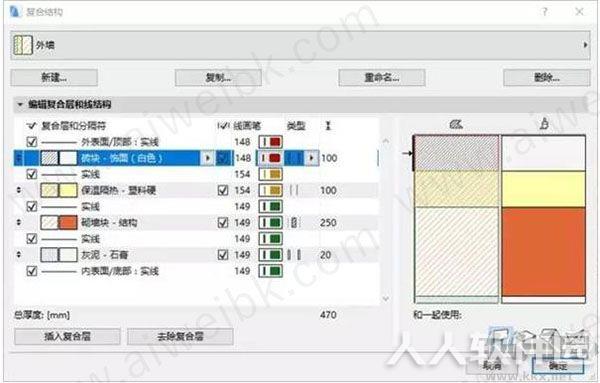Click the 插入复合层 button

tap(67, 337)
